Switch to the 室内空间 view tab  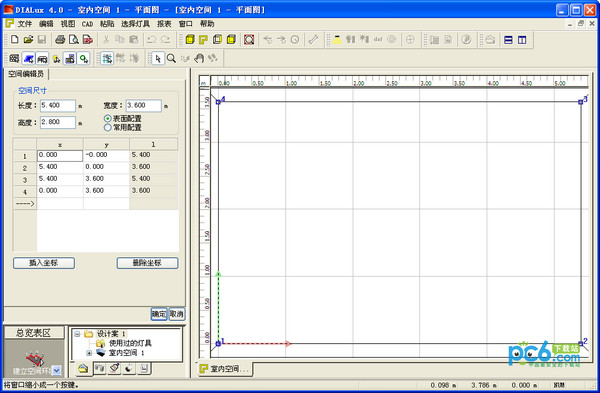(x=225, y=369)
